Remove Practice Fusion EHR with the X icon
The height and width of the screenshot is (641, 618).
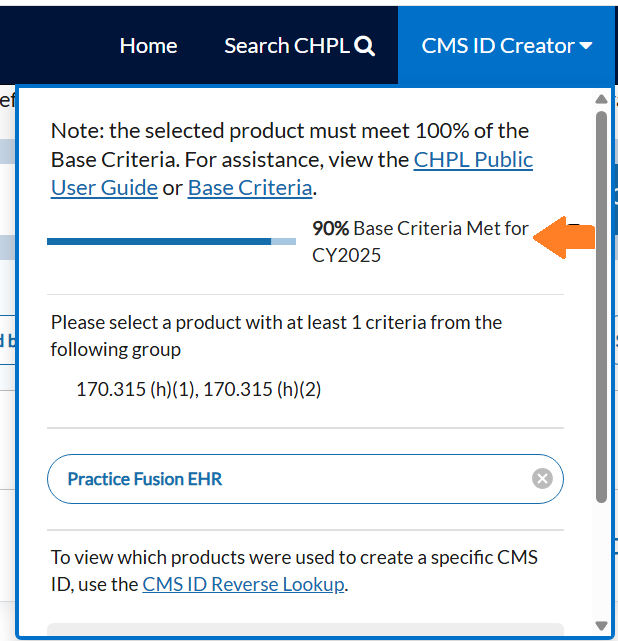pyautogui.click(x=542, y=479)
